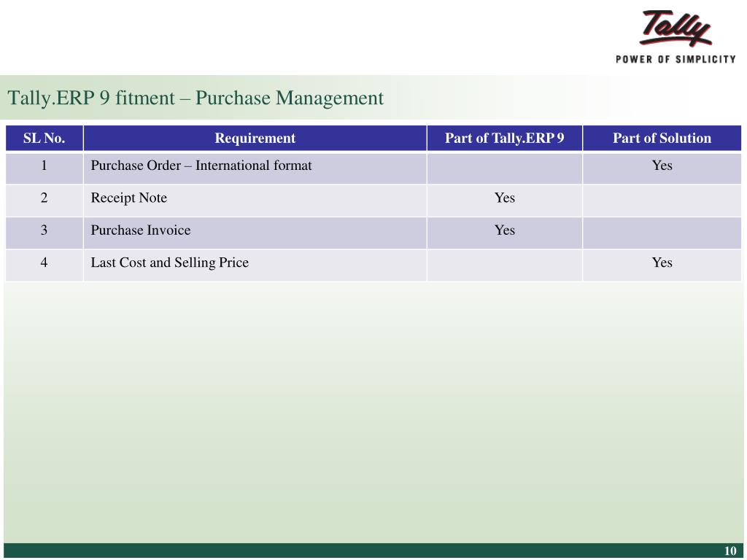Click the 'POWER OF SIMPLICITY' tagline
Screen dimensions: 747x560
(676, 60)
